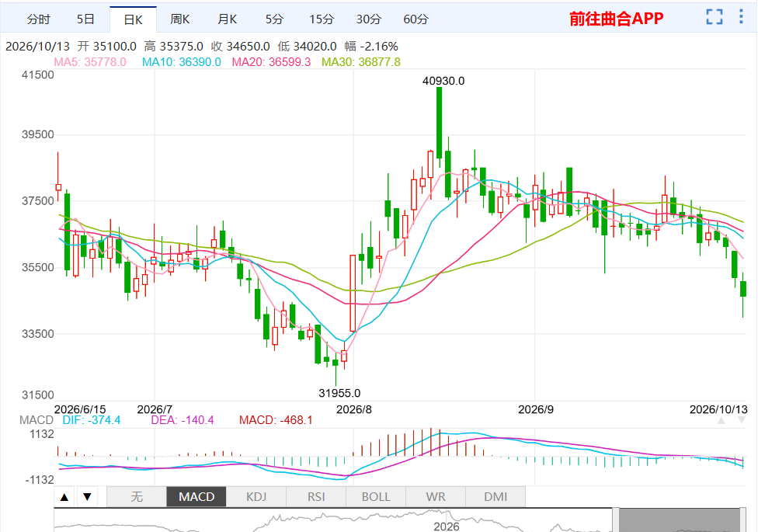The width and height of the screenshot is (758, 532).
Task: Click the MA30: 36877.8 legend value
Action: coord(361,62)
